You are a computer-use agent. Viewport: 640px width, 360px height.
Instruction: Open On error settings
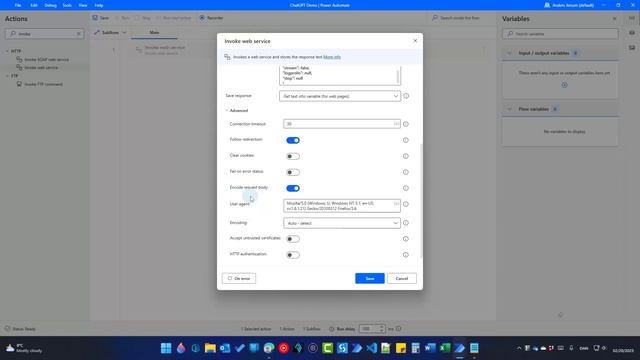(x=239, y=278)
